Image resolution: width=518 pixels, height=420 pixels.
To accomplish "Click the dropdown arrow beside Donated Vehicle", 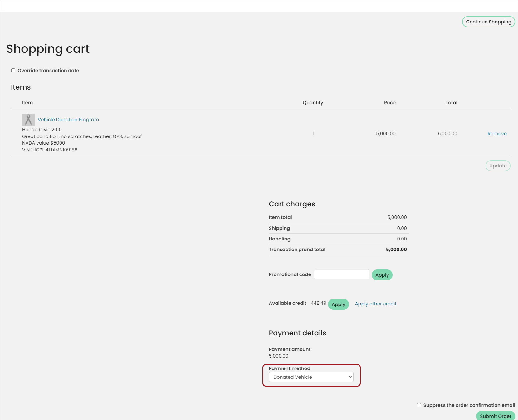I will 350,377.
